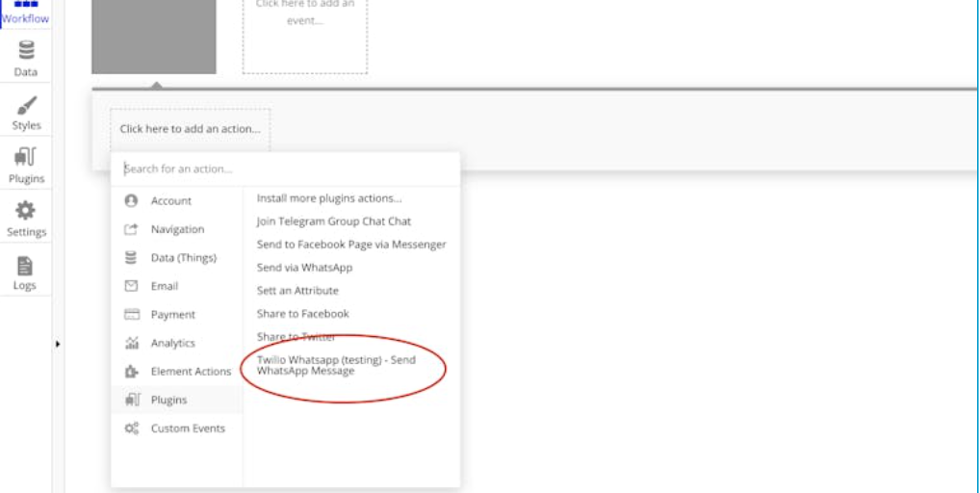This screenshot has height=493, width=980.
Task: Click the Custom Events gears icon
Action: (131, 428)
